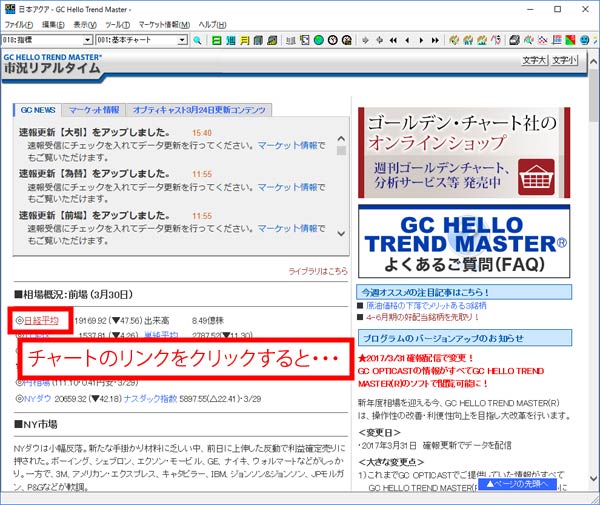Click the page scrollbar up arrow
The width and height of the screenshot is (600, 505).
click(x=593, y=62)
